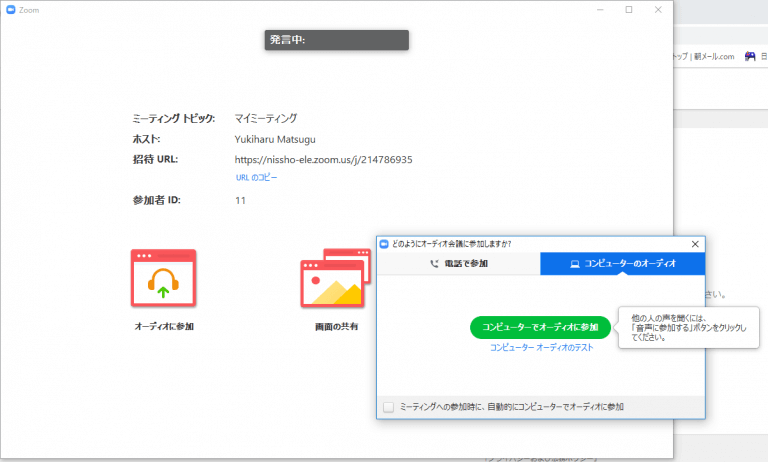The image size is (768, 462).
Task: Click the 画面の共有 label
Action: coord(336,326)
